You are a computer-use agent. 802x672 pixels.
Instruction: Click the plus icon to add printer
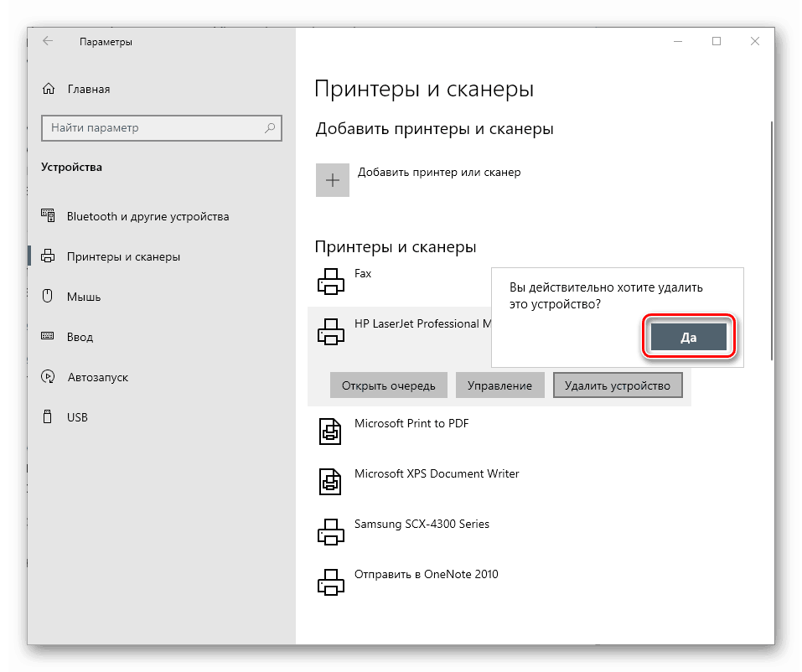click(333, 180)
